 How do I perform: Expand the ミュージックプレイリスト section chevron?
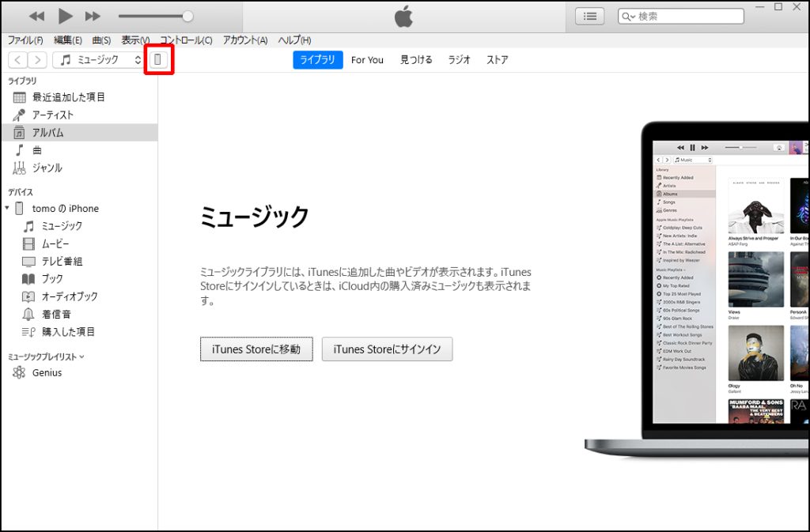pos(81,357)
